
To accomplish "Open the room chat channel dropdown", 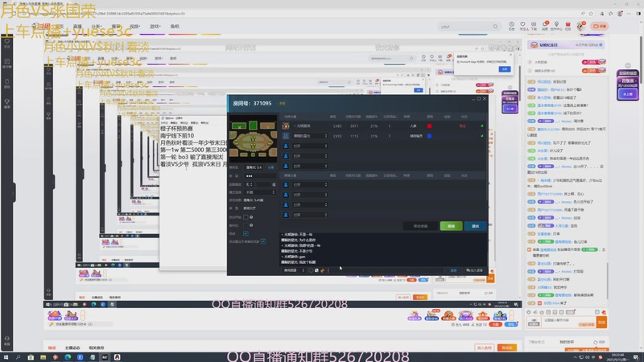I will point(294,270).
